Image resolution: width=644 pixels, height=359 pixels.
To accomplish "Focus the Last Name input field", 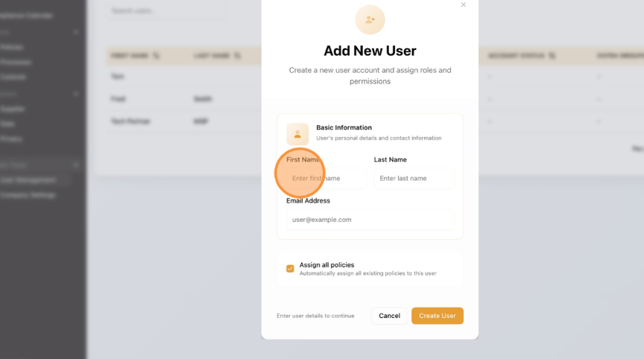I will pos(414,178).
